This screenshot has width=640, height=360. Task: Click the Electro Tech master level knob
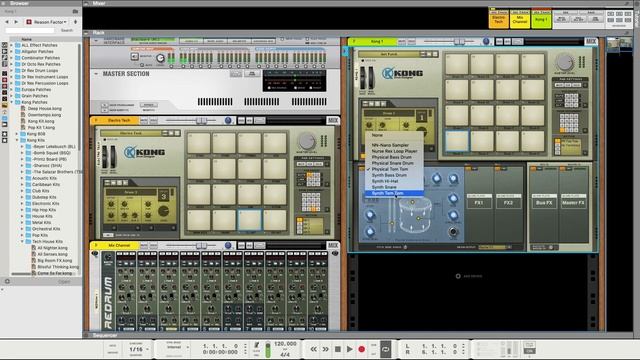307,141
